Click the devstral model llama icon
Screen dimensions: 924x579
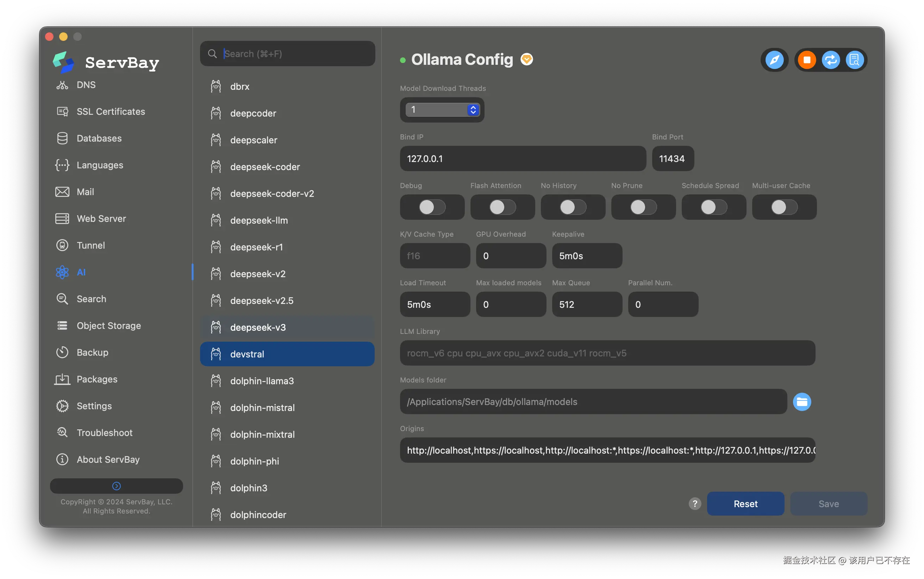click(216, 354)
